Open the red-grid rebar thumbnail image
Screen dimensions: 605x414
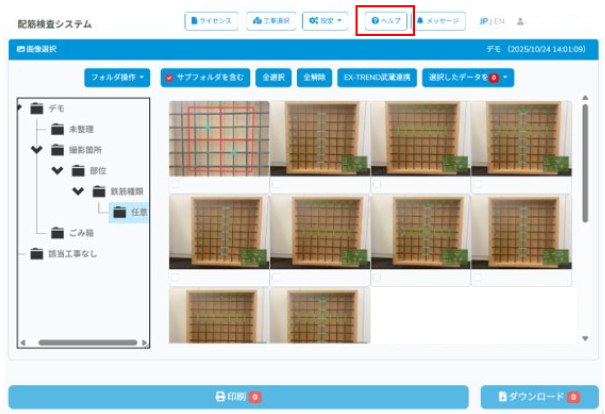219,139
